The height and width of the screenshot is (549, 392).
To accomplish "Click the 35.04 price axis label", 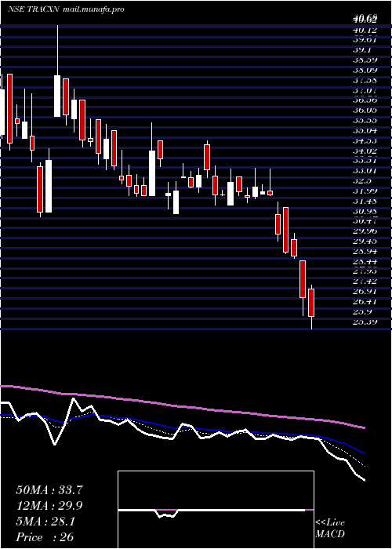I will (x=365, y=131).
